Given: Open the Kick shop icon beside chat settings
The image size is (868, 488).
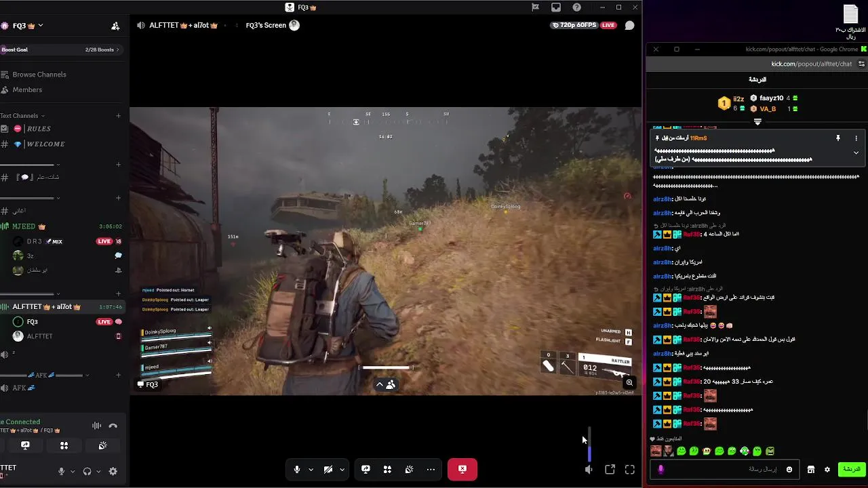Looking at the screenshot, I should tap(810, 469).
